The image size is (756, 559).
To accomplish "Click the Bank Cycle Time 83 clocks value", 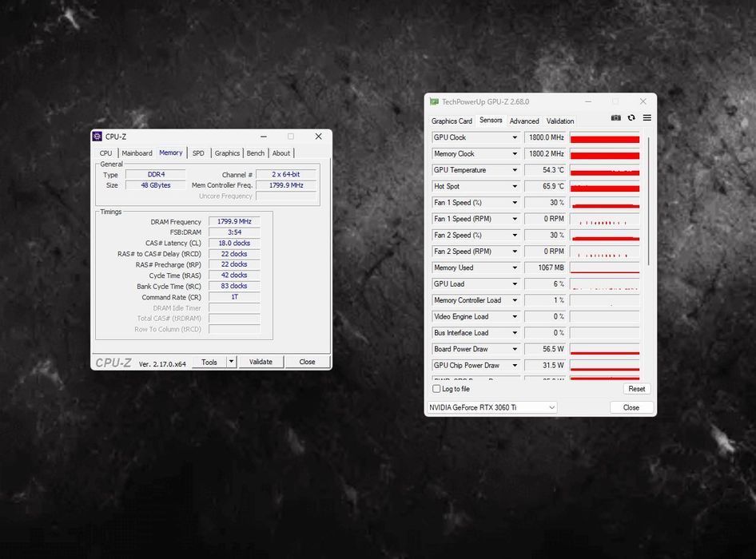I will coord(234,286).
